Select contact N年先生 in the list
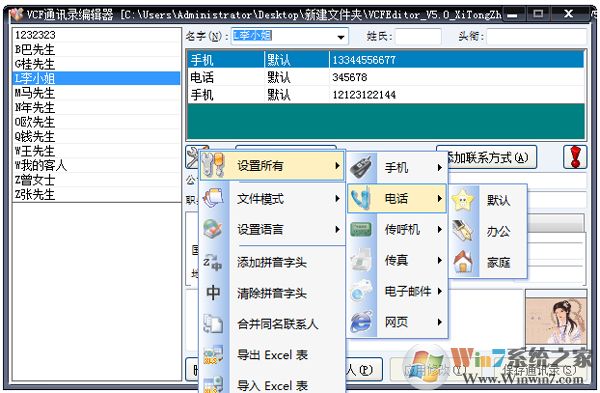The width and height of the screenshot is (600, 393). (x=97, y=108)
